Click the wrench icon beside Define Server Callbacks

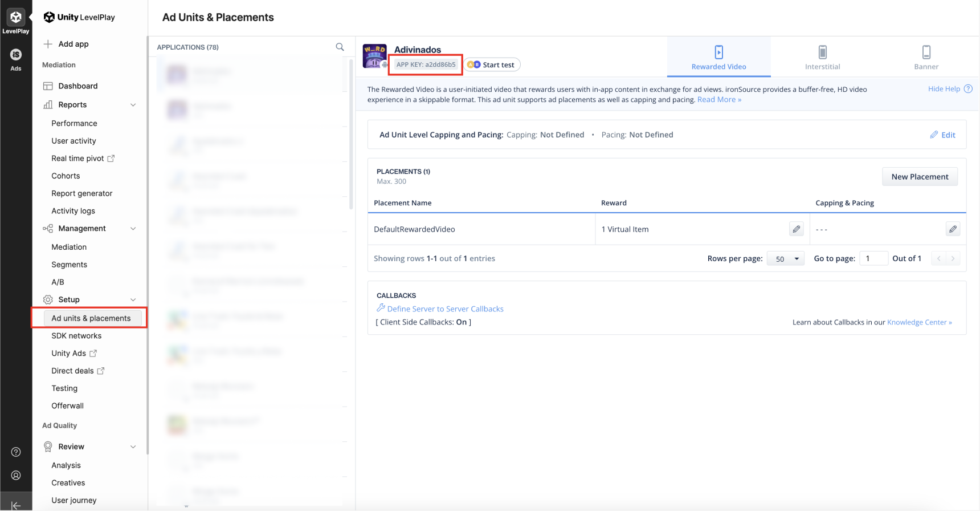click(381, 308)
